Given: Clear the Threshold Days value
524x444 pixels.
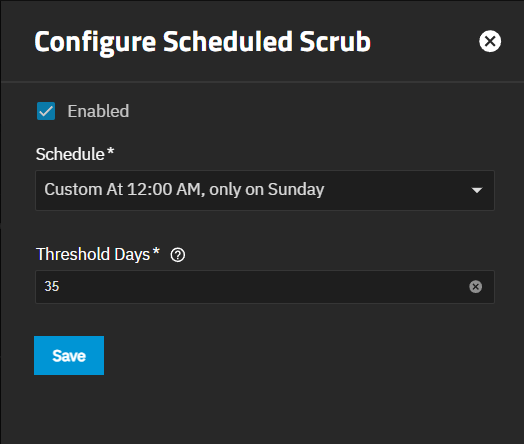Looking at the screenshot, I should [x=476, y=287].
